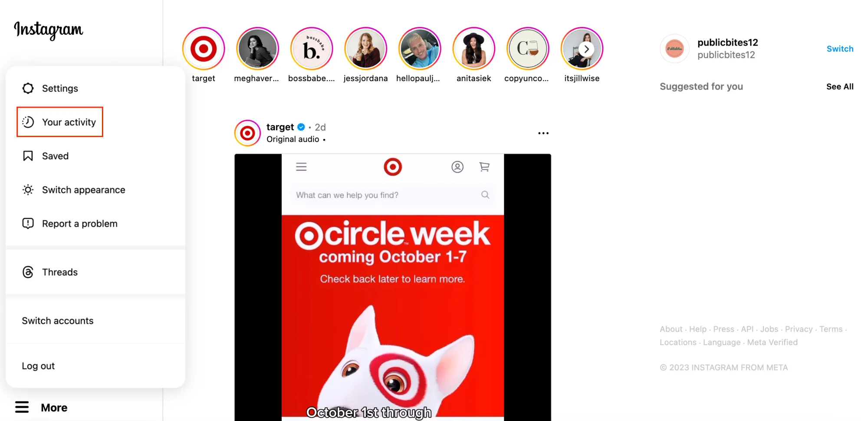This screenshot has width=868, height=421.
Task: Open the anitasiek story
Action: point(474,49)
